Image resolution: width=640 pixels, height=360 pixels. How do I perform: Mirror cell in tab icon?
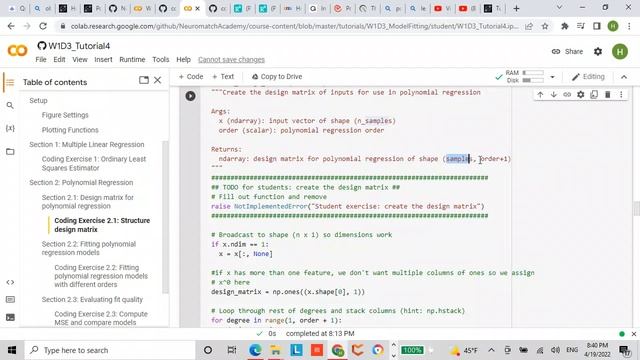(x=594, y=95)
